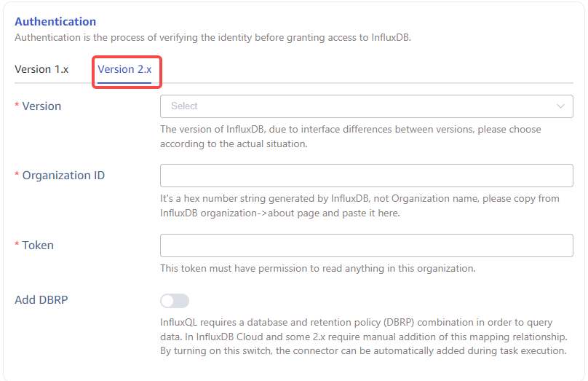Click into the Token input field
Image resolution: width=588 pixels, height=381 pixels.
click(366, 246)
